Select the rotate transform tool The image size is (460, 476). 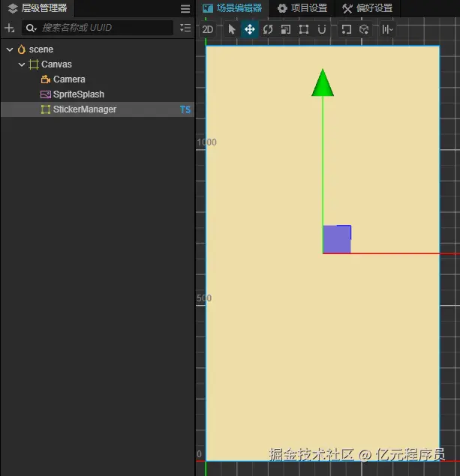[x=268, y=29]
